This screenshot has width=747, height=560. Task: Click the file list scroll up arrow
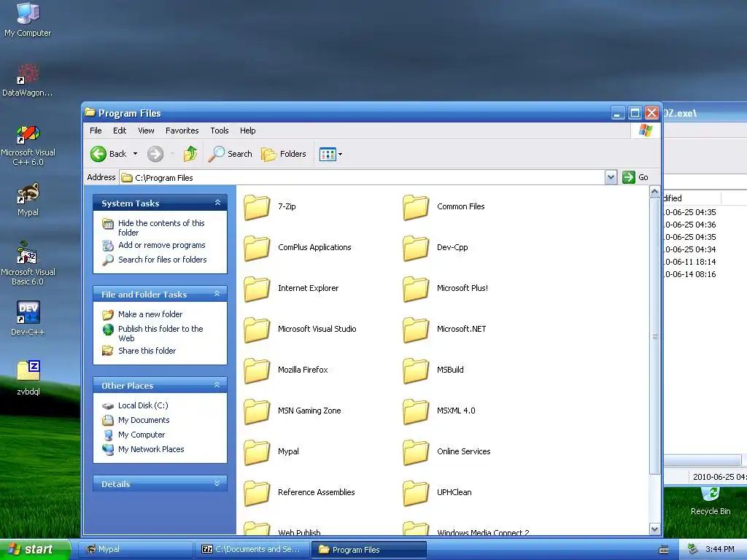(654, 192)
